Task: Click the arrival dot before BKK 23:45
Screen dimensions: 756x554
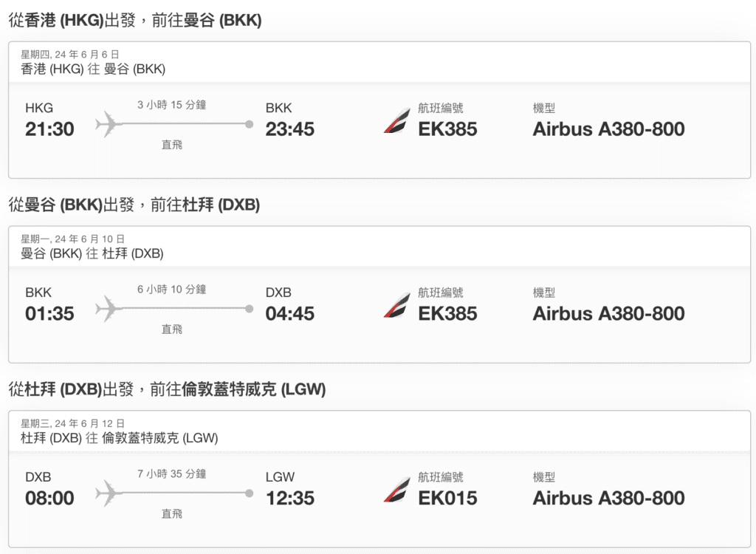Action: pyautogui.click(x=250, y=124)
